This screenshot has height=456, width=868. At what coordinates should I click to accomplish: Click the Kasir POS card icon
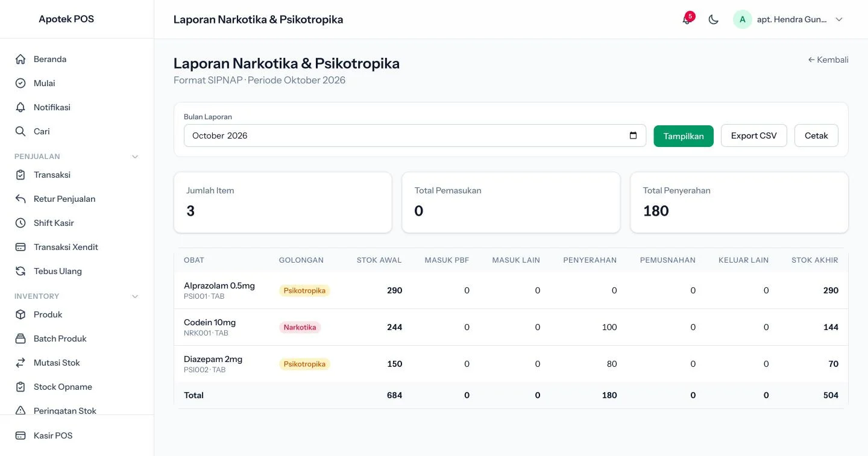tap(20, 436)
